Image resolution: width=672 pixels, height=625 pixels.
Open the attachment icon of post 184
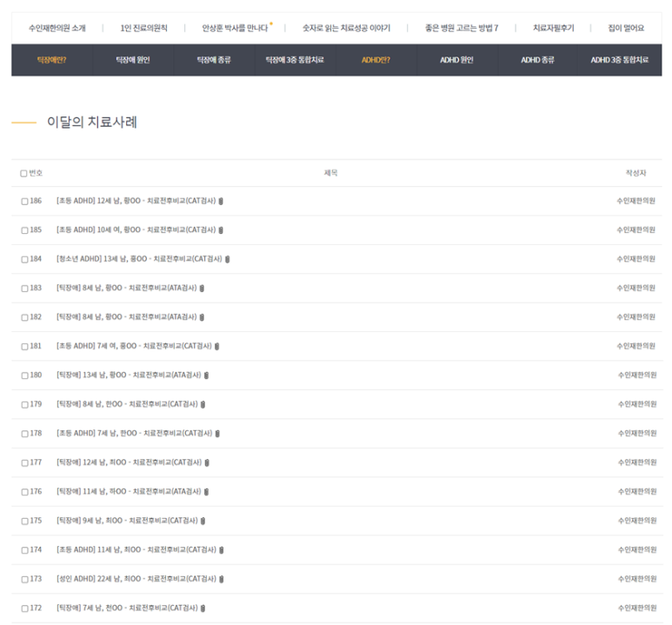coord(227,259)
